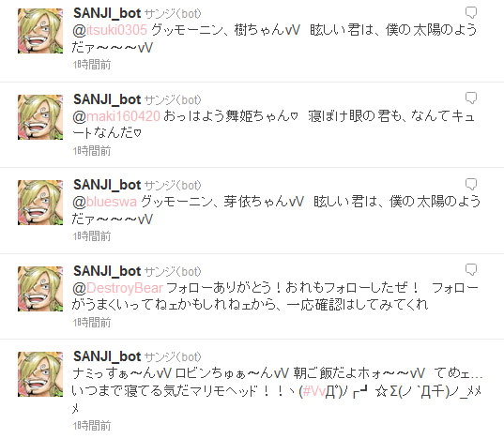
Task: Open the SANJI_bot username in the first tweet
Action: click(x=107, y=13)
